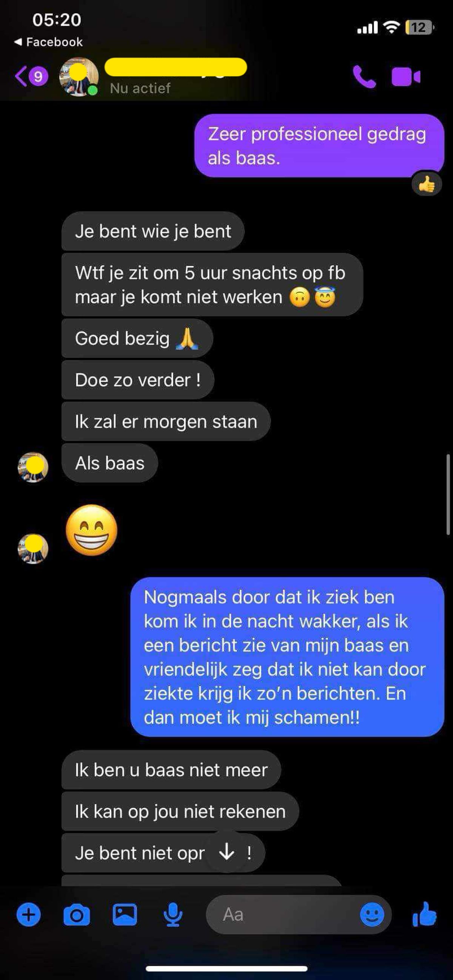
Task: Tap the sender avatar beside 'Als baas'
Action: (33, 467)
